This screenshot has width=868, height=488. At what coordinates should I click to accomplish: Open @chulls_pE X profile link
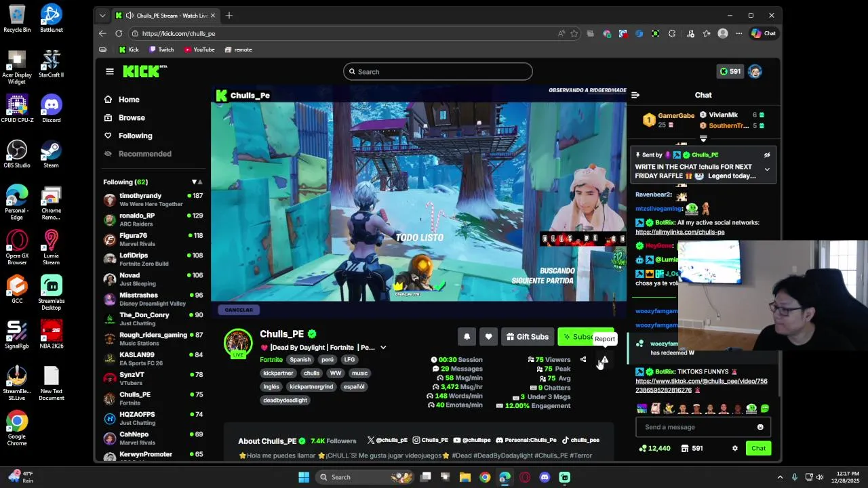coord(387,441)
